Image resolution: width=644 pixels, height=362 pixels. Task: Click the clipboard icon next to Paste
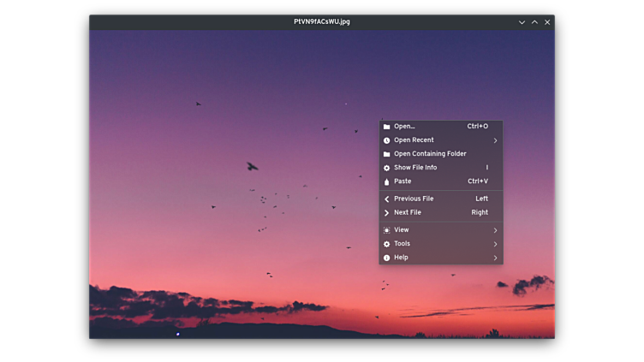[x=387, y=181]
